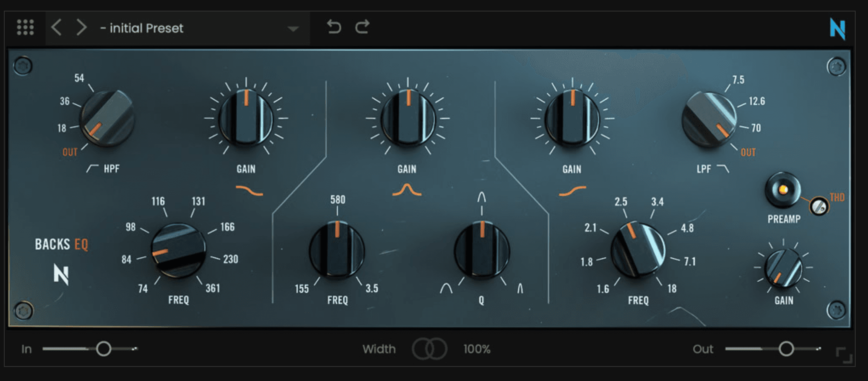Click the mid band Q knob
Screen dimensions: 868x381
[482, 250]
